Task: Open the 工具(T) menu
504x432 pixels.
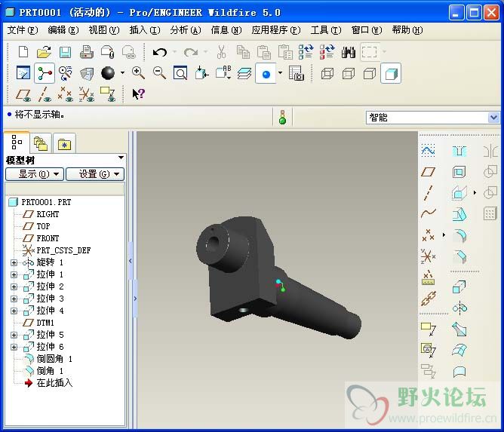Action: tap(326, 30)
